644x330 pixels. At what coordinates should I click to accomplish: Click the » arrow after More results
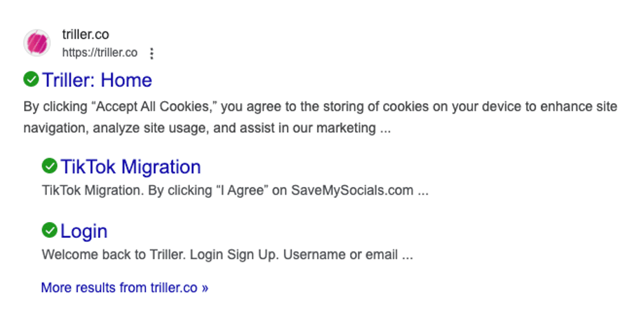point(205,288)
